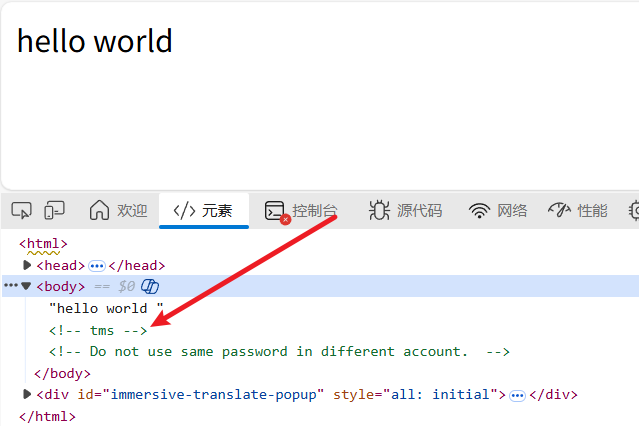This screenshot has width=639, height=426.
Task: Open the 控制台 (Console) tab
Action: (301, 210)
